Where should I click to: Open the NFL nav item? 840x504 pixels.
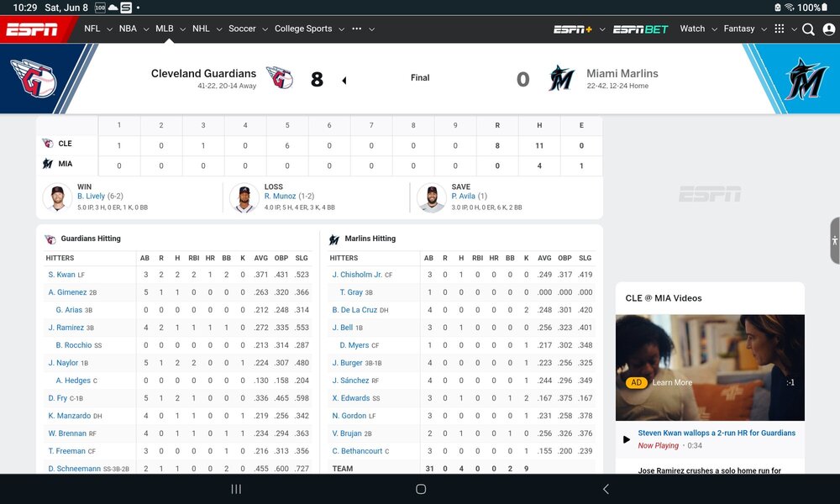point(92,29)
